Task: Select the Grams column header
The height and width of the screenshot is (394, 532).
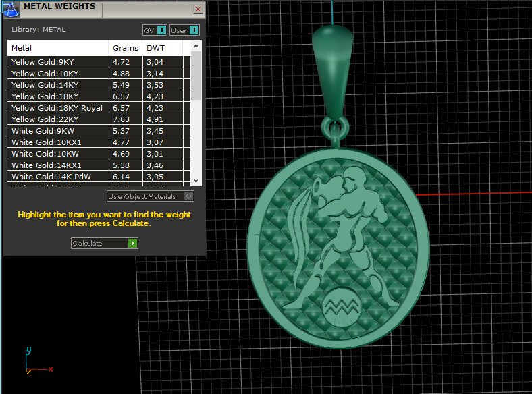Action: click(x=125, y=48)
